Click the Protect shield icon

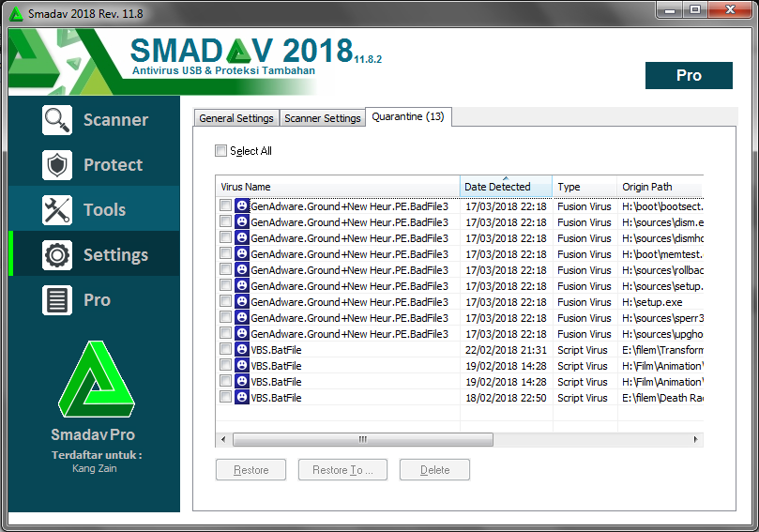[57, 165]
